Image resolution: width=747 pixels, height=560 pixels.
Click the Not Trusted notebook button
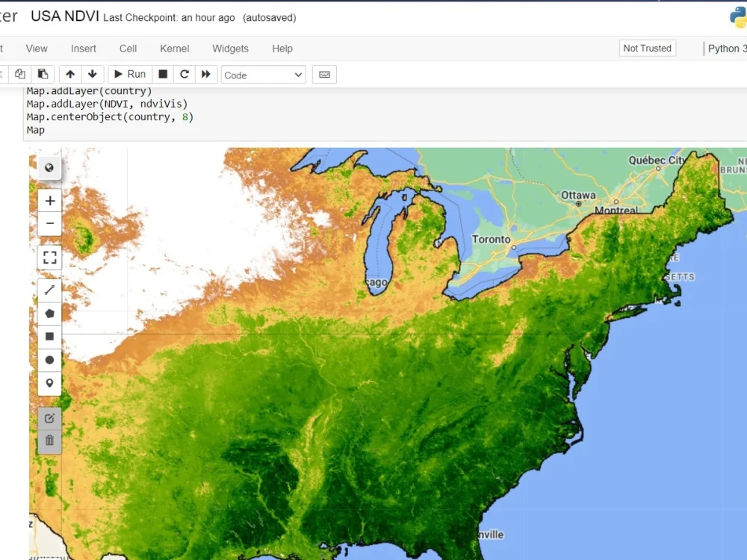pyautogui.click(x=647, y=48)
